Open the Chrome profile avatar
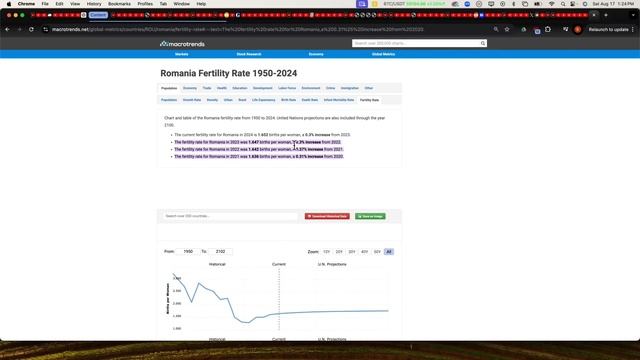The width and height of the screenshot is (640, 360). coord(577,29)
